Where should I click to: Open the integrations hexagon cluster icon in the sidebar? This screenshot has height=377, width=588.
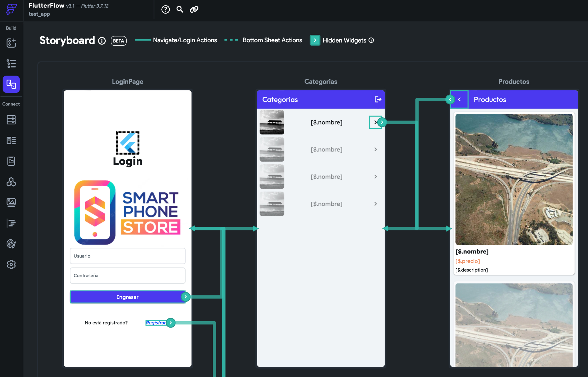coord(11,182)
